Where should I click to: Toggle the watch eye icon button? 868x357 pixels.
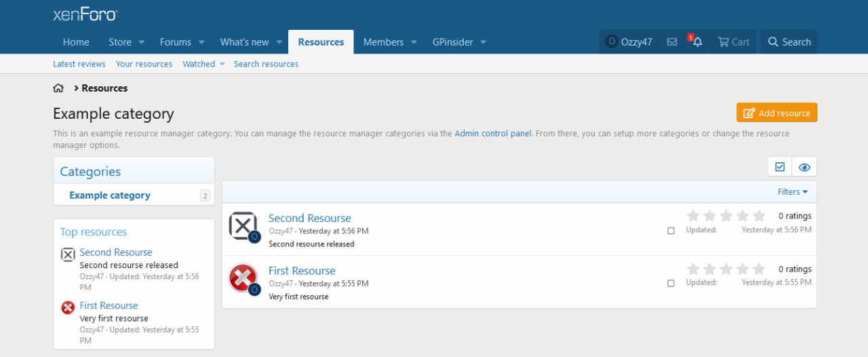[804, 167]
